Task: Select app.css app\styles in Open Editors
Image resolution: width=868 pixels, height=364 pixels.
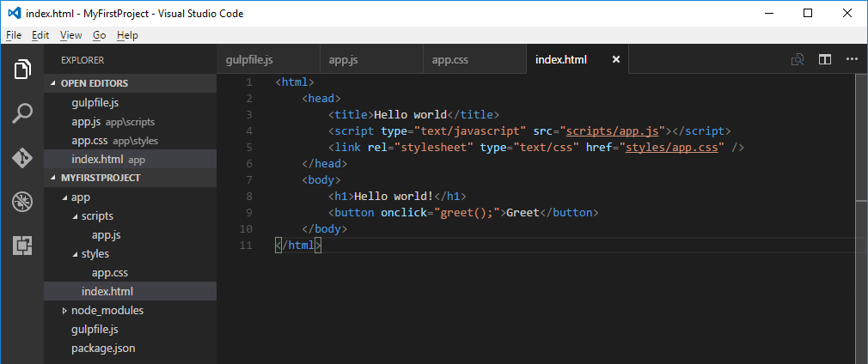Action: (130, 141)
